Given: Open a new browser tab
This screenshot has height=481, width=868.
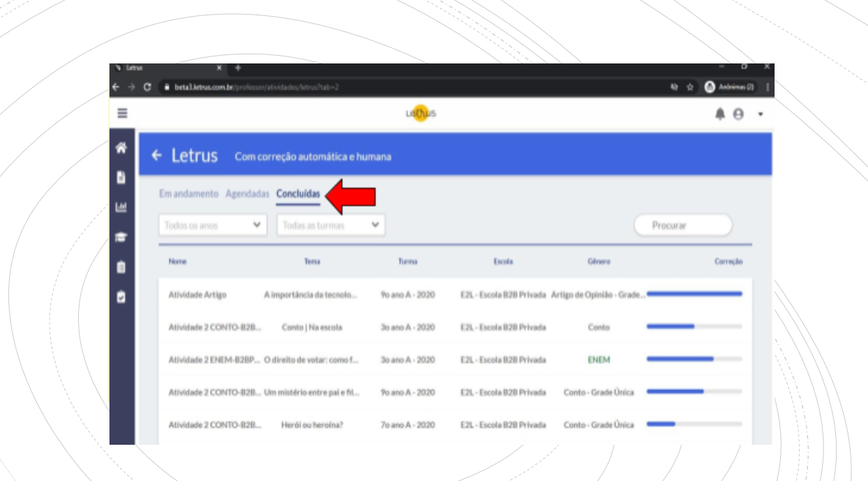Looking at the screenshot, I should coord(237,68).
